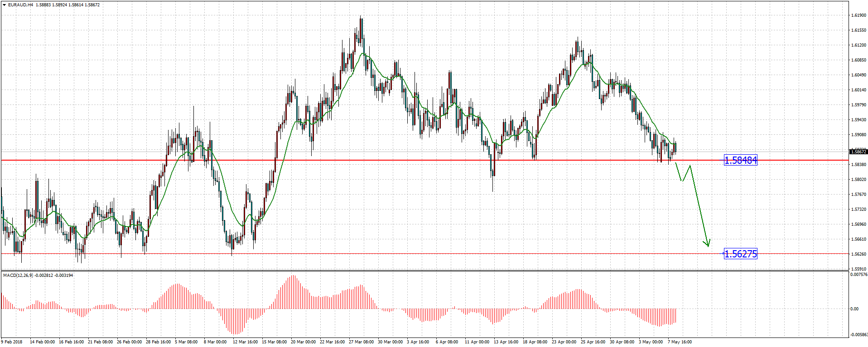This screenshot has width=868, height=347.
Task: Select the 1.56275 price label
Action: (740, 254)
